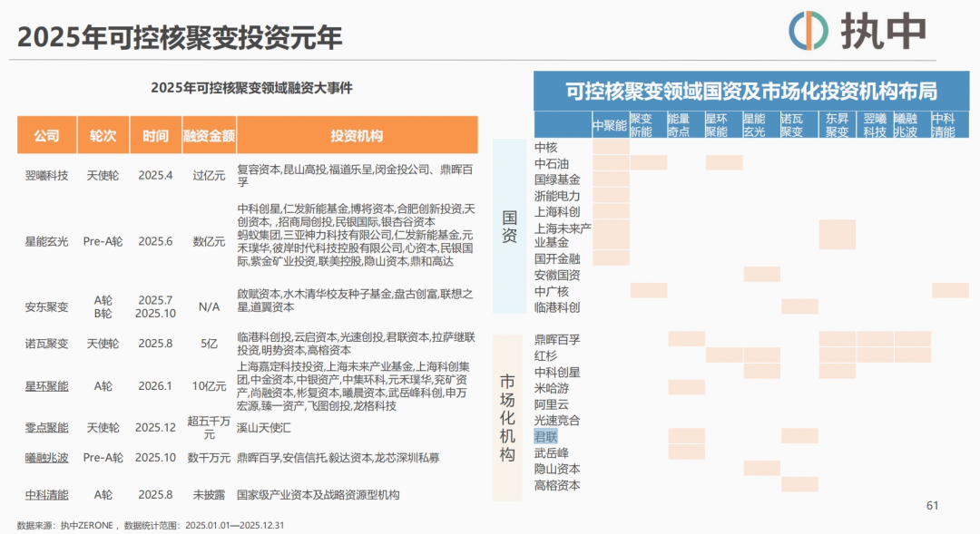Click the slide title 2025年可控核聚变投资元年
The height and width of the screenshot is (534, 980).
point(180,37)
